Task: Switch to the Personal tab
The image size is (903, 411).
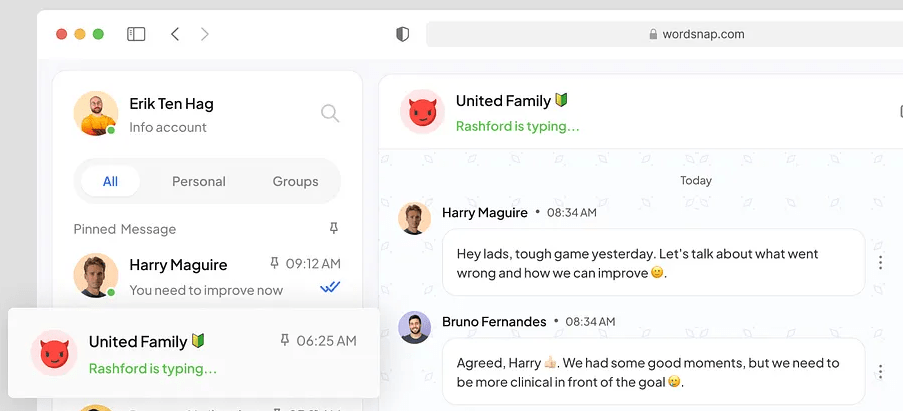Action: point(199,181)
